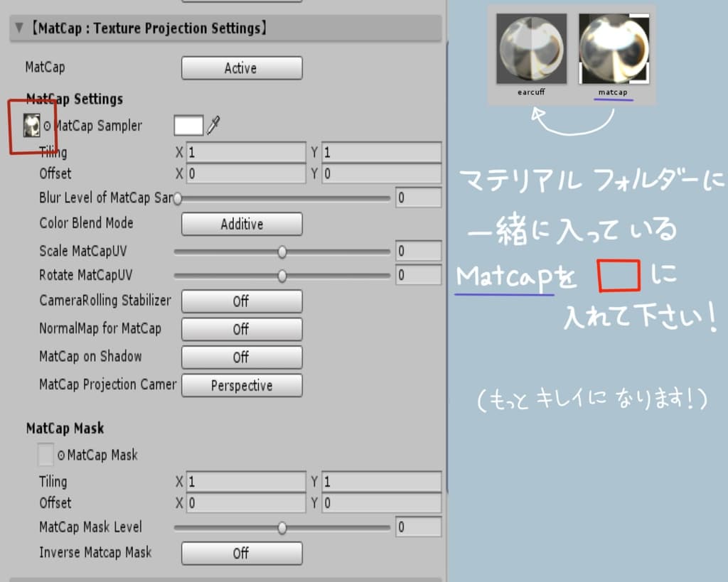Toggle MatCap on Shadow Off button
728x582 pixels.
[242, 357]
